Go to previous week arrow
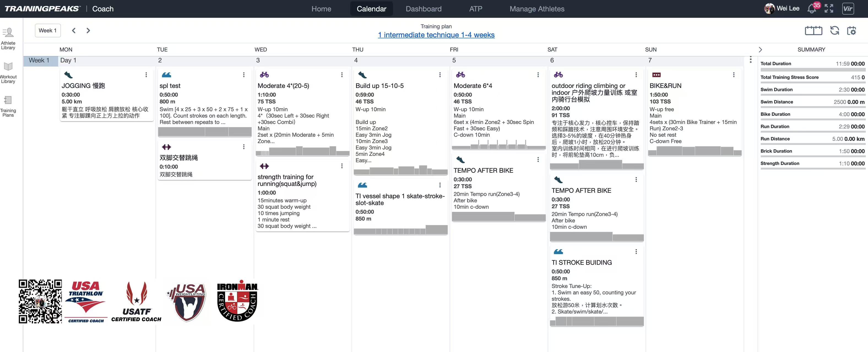 tap(74, 31)
